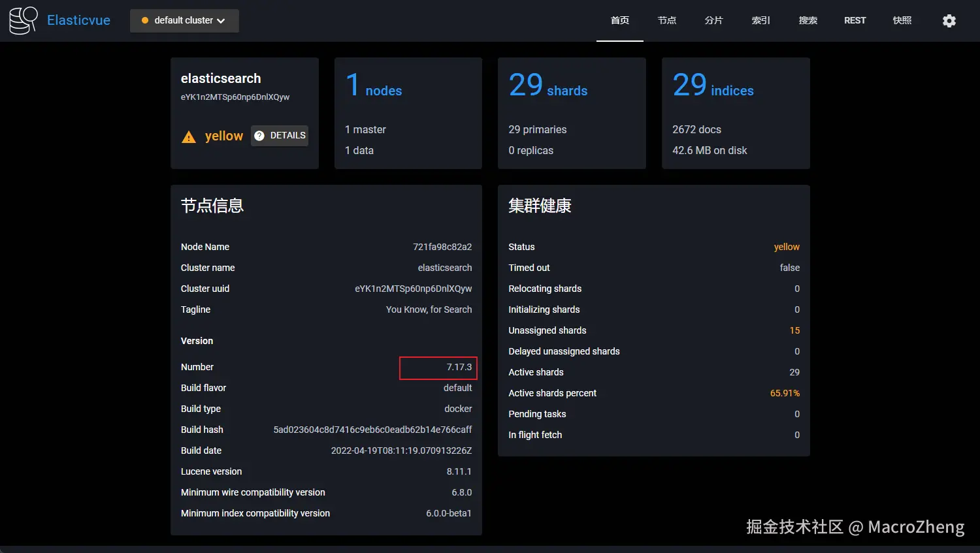Click the DETAILS button
This screenshot has width=980, height=553.
click(x=280, y=136)
